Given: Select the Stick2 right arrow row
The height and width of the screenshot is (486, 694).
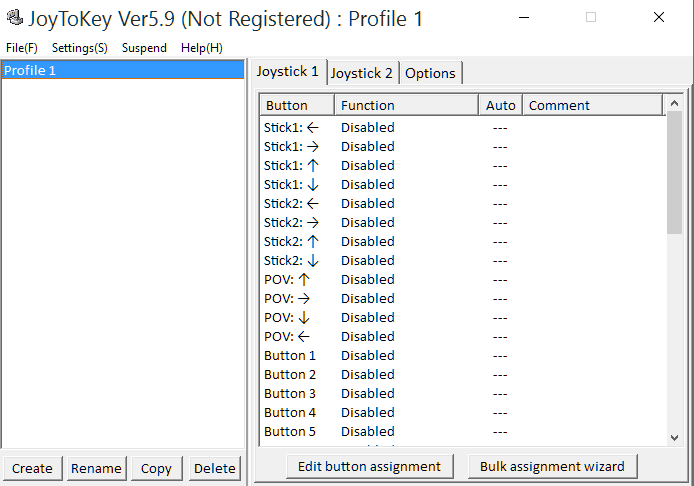Looking at the screenshot, I should (463, 223).
